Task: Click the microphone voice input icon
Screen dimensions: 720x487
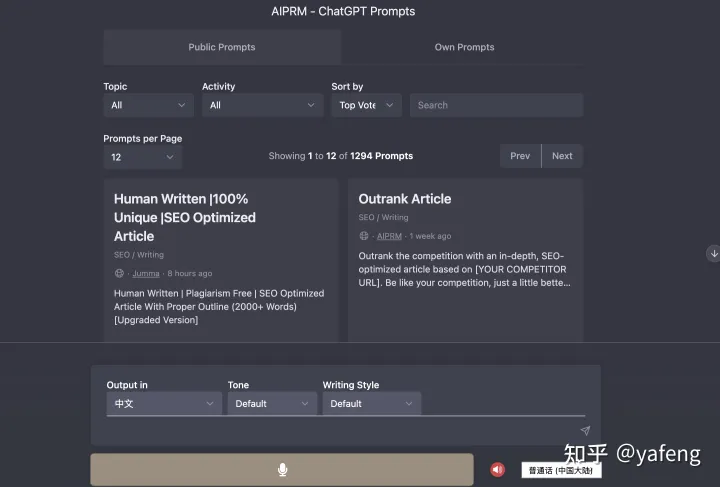Action: (x=282, y=469)
